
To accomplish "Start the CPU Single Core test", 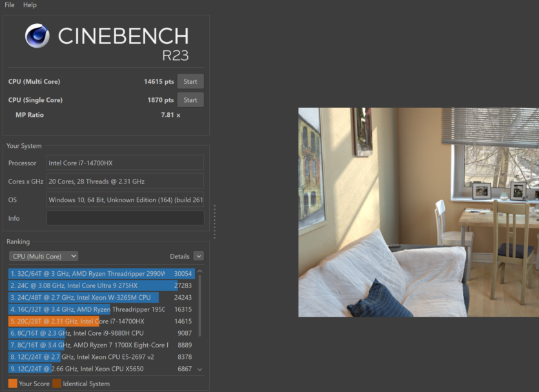I will (190, 100).
